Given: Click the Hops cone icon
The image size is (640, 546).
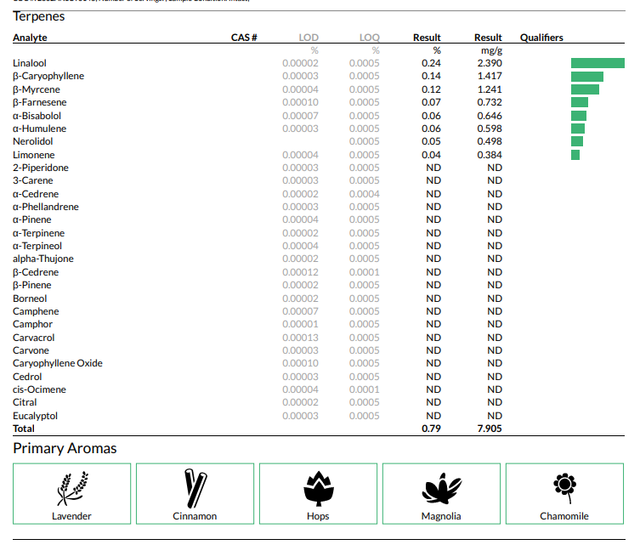Looking at the screenshot, I should 318,488.
